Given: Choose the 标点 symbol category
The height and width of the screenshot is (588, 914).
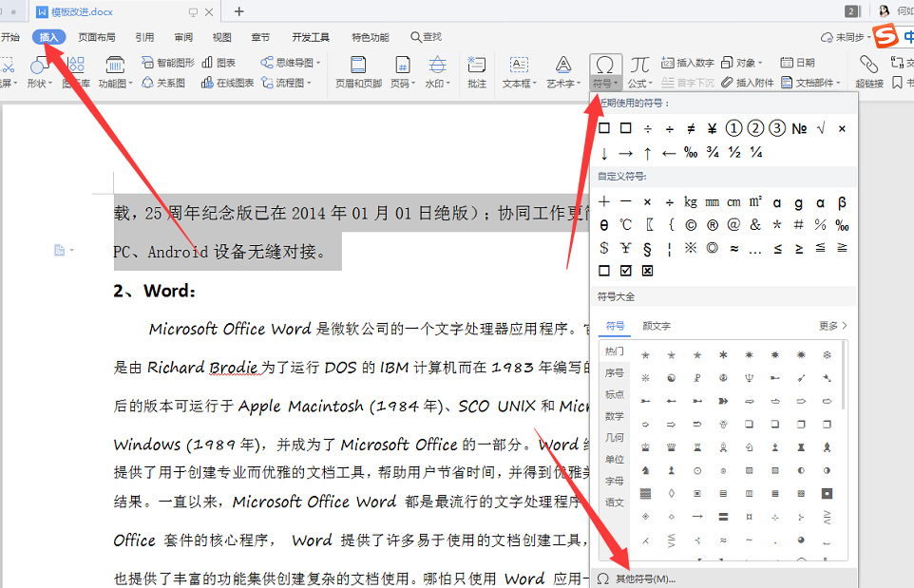Looking at the screenshot, I should [x=615, y=394].
